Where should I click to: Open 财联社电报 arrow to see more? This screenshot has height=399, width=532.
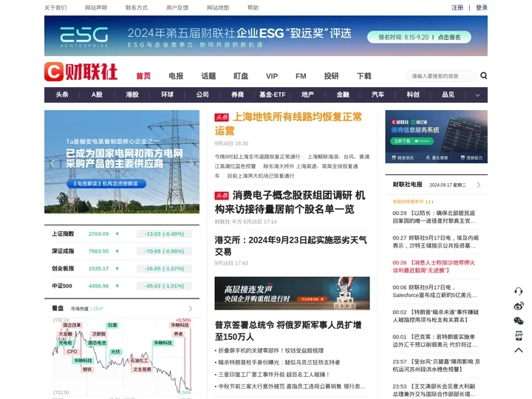coord(478,185)
